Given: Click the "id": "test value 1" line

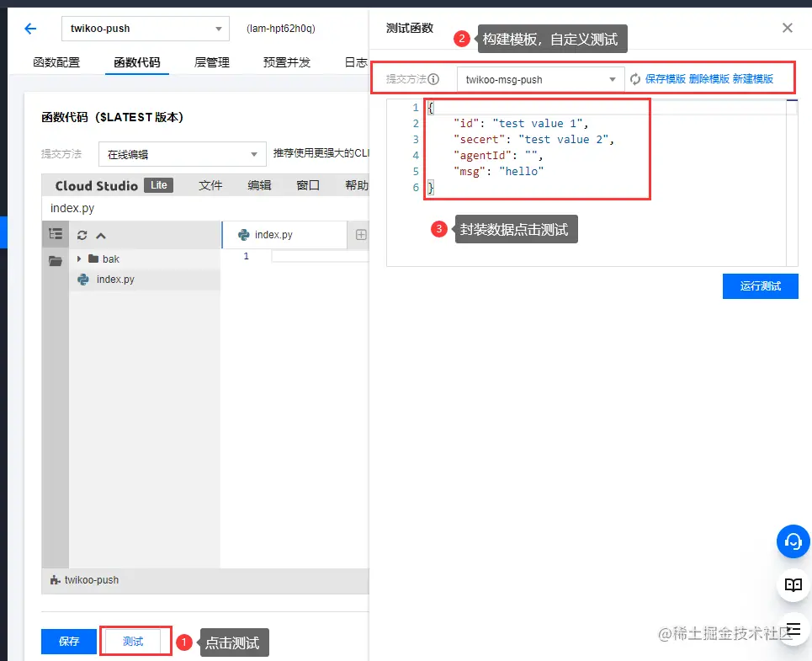Looking at the screenshot, I should [x=521, y=124].
